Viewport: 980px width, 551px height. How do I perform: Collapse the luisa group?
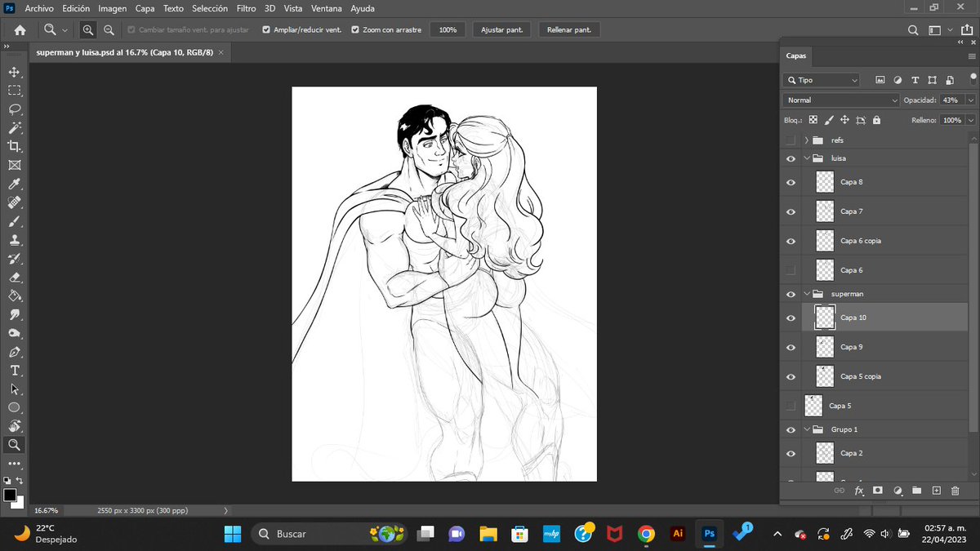click(806, 158)
